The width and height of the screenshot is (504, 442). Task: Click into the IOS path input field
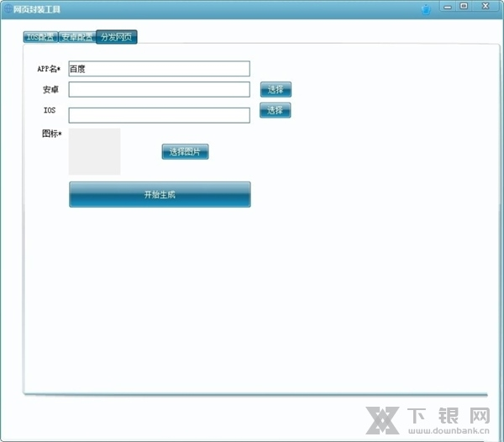click(x=159, y=115)
